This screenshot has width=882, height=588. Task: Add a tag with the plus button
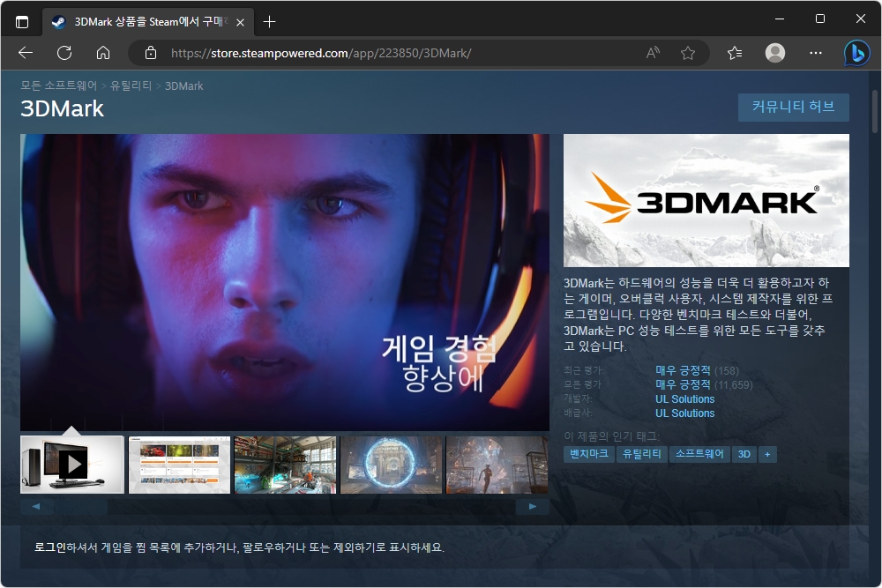pos(767,454)
